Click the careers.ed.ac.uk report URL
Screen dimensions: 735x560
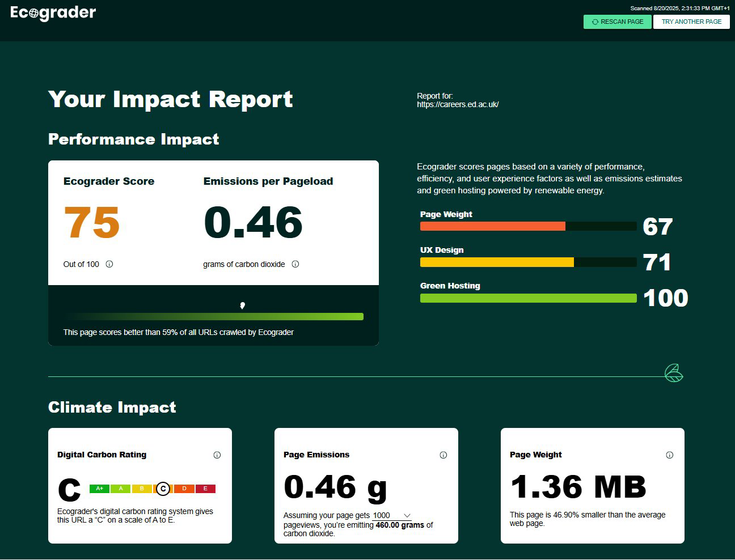click(458, 105)
